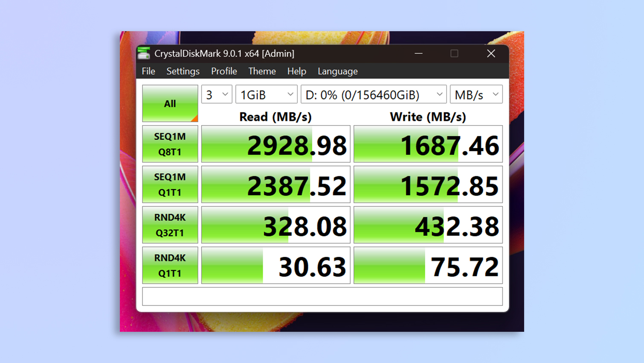Image resolution: width=644 pixels, height=363 pixels.
Task: Click the 1687.46 write result
Action: (x=428, y=144)
